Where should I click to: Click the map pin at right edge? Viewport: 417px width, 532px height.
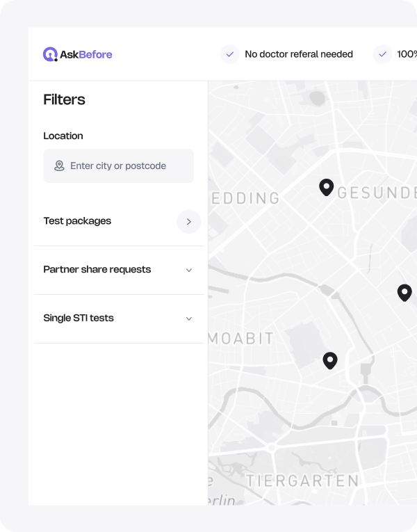[x=404, y=293]
